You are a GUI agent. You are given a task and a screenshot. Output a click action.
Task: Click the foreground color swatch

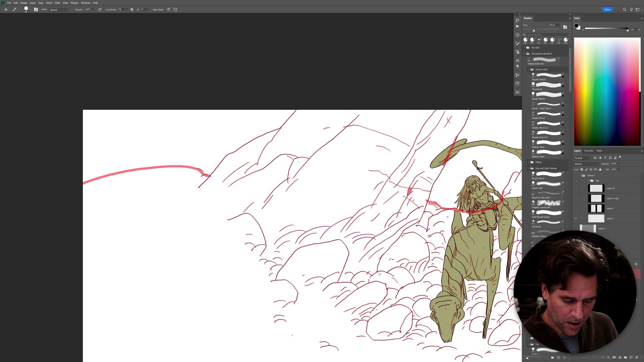coord(576,25)
